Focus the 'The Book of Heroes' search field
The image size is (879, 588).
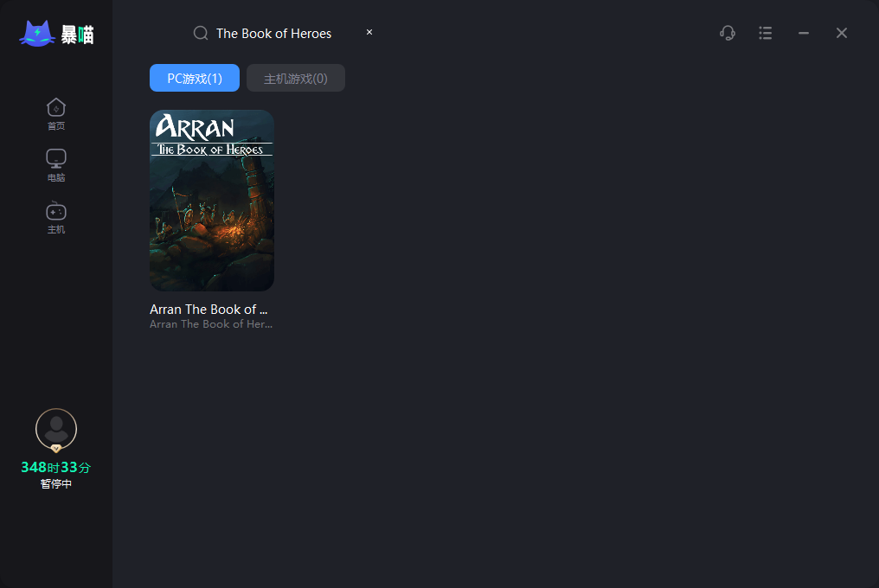point(274,34)
